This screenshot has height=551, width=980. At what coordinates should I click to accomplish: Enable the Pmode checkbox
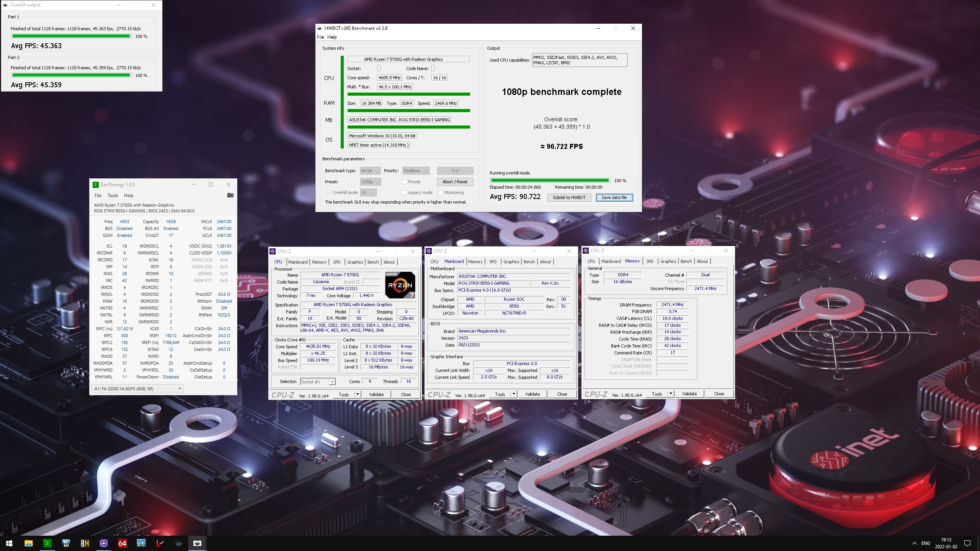pos(404,182)
